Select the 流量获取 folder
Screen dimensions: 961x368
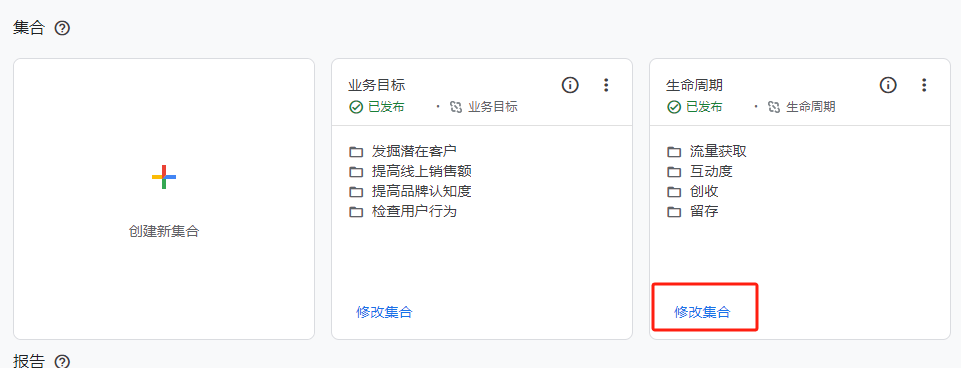707,151
